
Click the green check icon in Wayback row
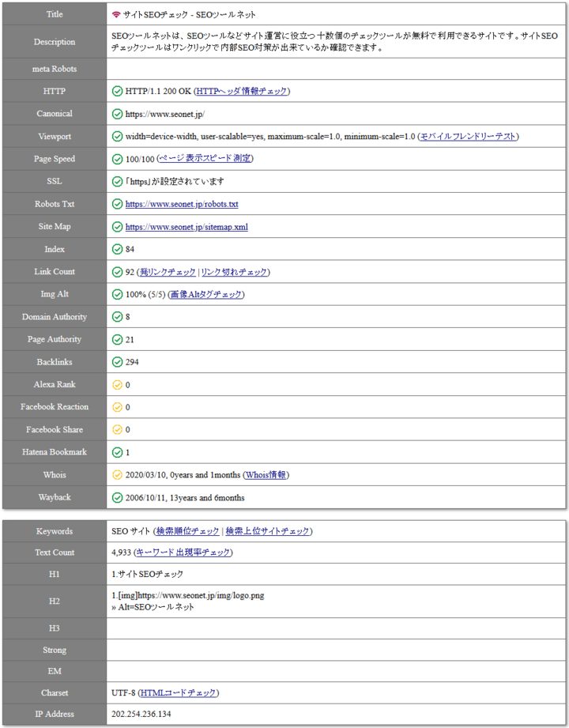click(118, 498)
